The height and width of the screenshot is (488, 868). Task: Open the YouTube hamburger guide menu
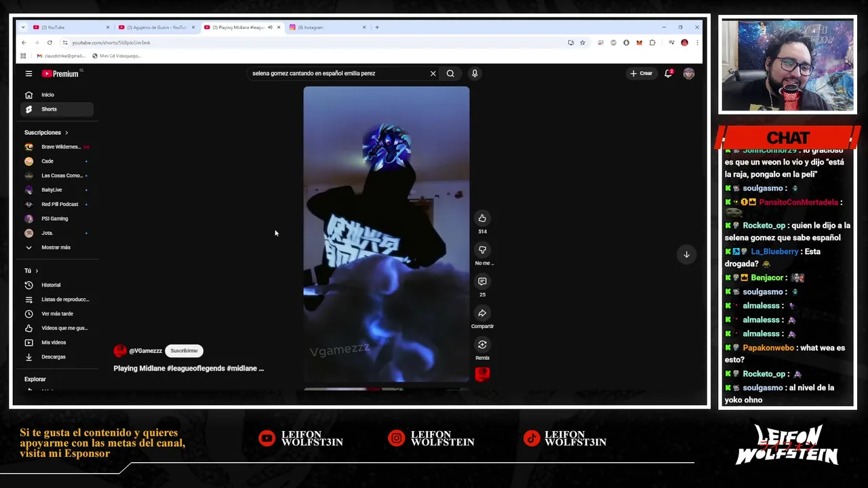click(28, 73)
